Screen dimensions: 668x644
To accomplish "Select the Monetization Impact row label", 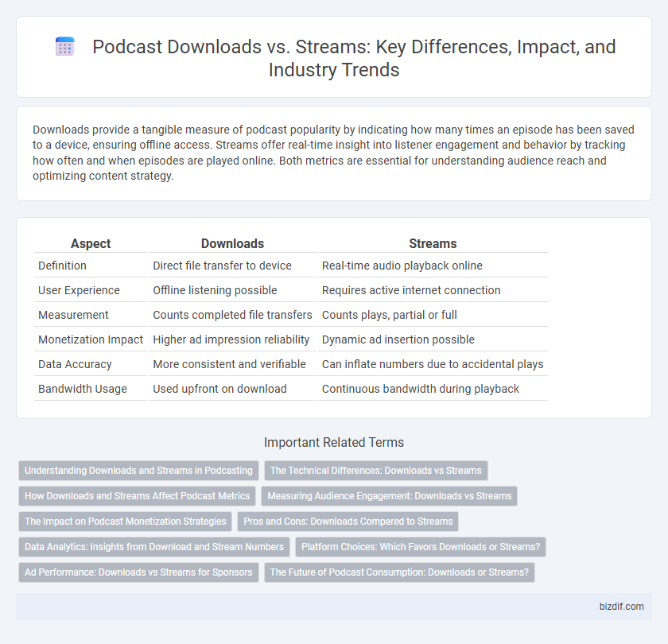I will [91, 340].
